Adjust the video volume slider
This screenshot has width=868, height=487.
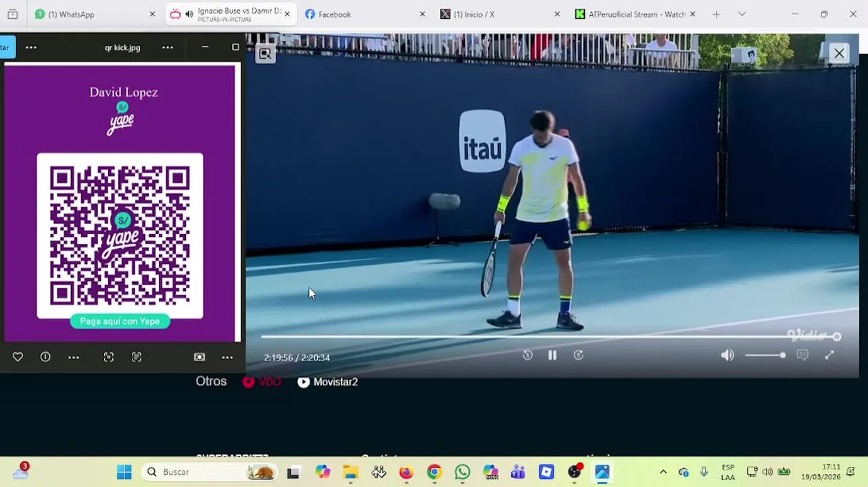765,355
